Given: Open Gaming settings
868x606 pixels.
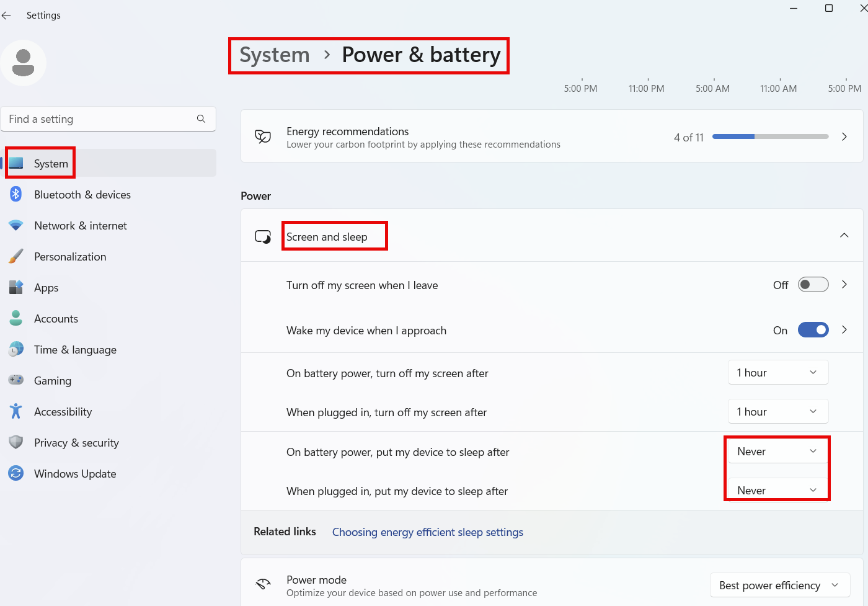Looking at the screenshot, I should [108, 380].
